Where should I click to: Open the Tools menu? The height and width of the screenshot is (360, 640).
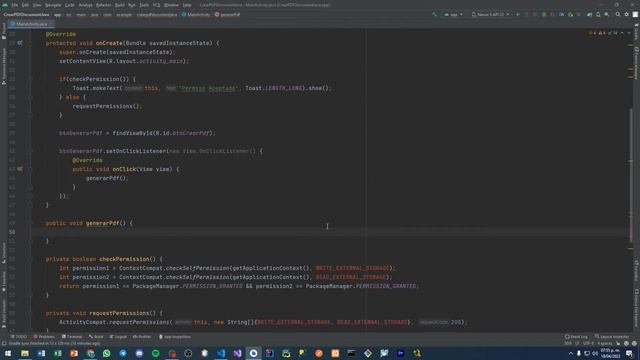coord(144,5)
